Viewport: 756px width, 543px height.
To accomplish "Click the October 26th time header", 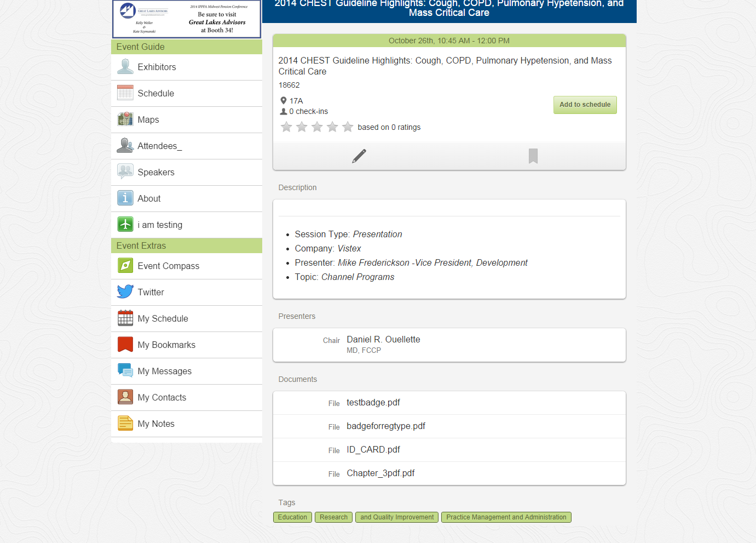I will [x=449, y=41].
